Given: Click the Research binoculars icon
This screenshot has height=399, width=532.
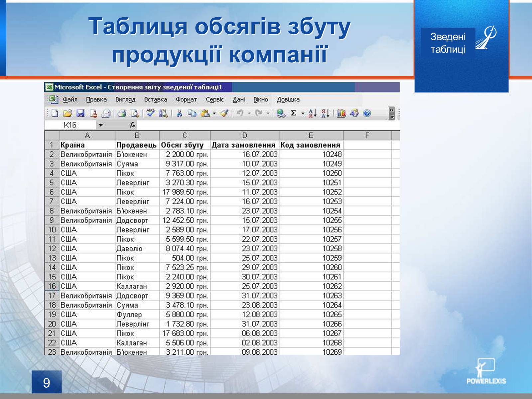Looking at the screenshot, I should pyautogui.click(x=163, y=114).
